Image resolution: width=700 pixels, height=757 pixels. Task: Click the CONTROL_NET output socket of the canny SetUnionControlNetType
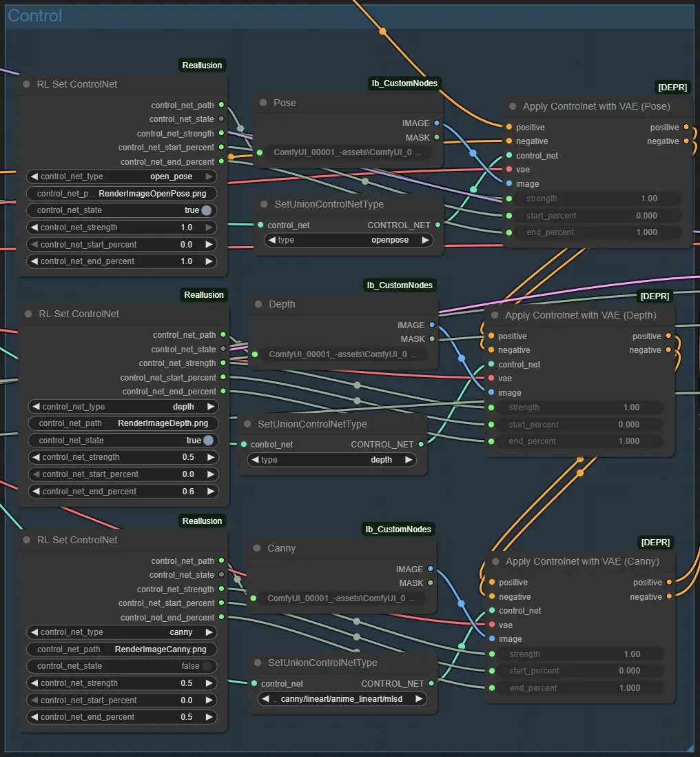point(431,684)
